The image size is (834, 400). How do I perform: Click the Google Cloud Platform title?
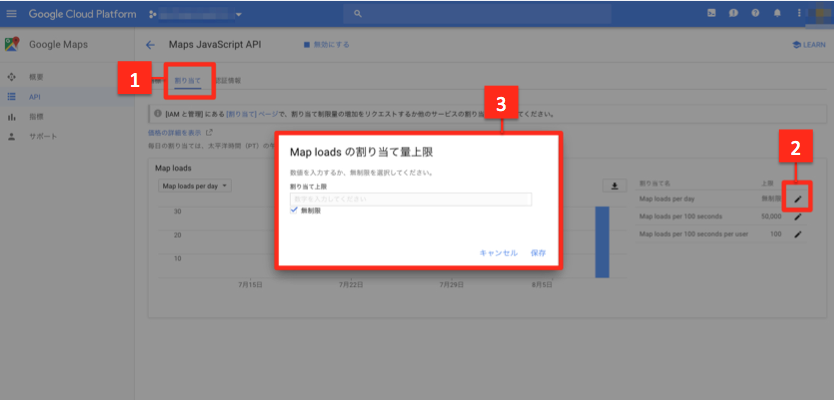[x=82, y=14]
